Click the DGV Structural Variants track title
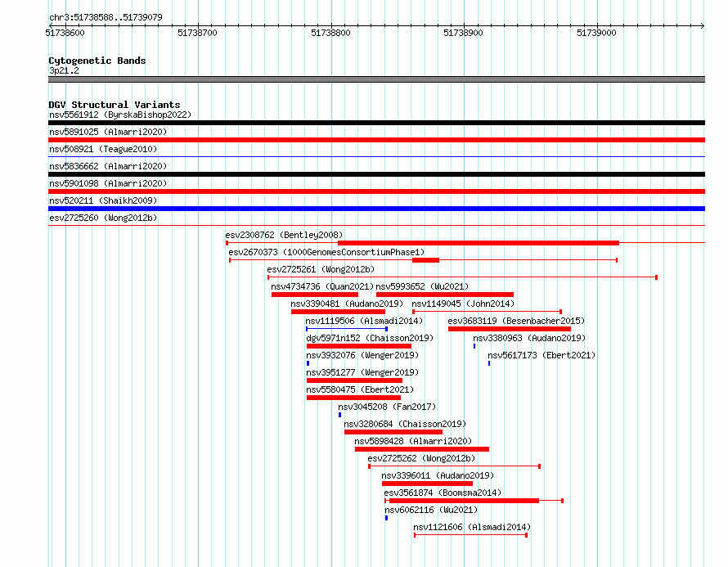This screenshot has width=728, height=567. point(115,105)
